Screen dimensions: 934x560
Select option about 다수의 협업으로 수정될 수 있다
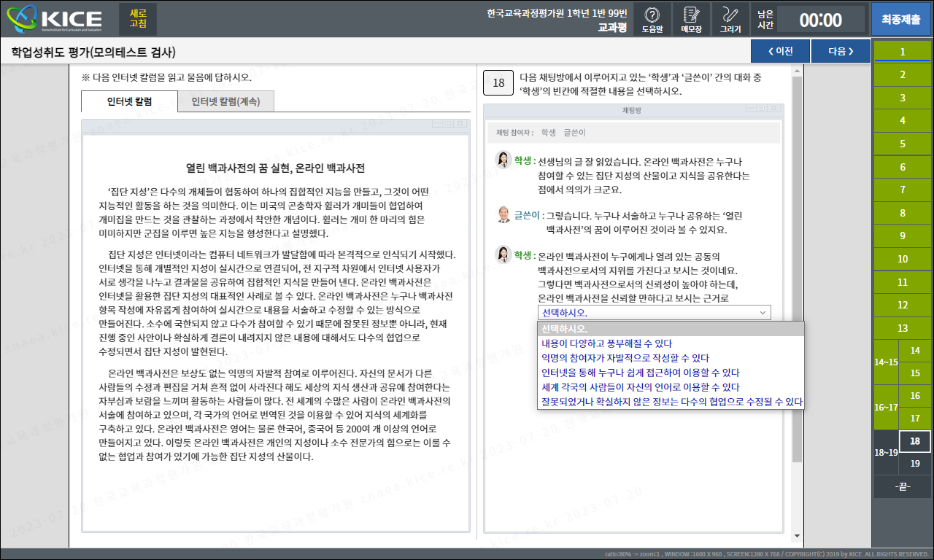point(671,402)
